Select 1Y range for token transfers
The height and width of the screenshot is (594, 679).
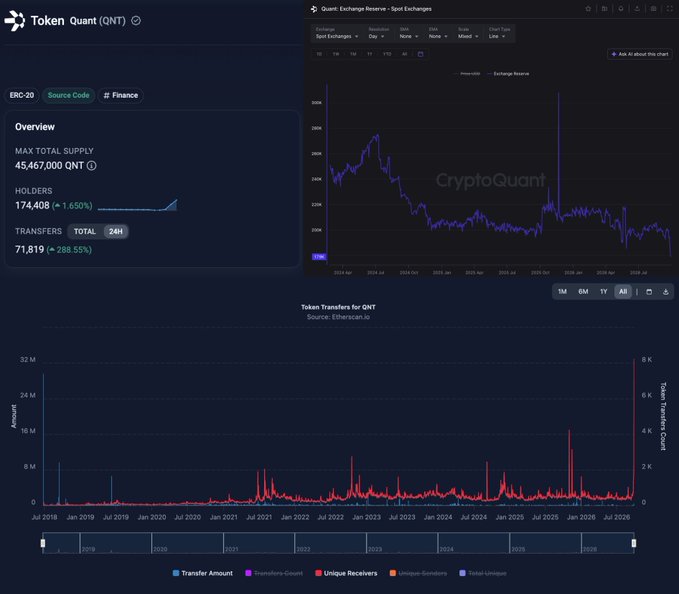point(604,292)
